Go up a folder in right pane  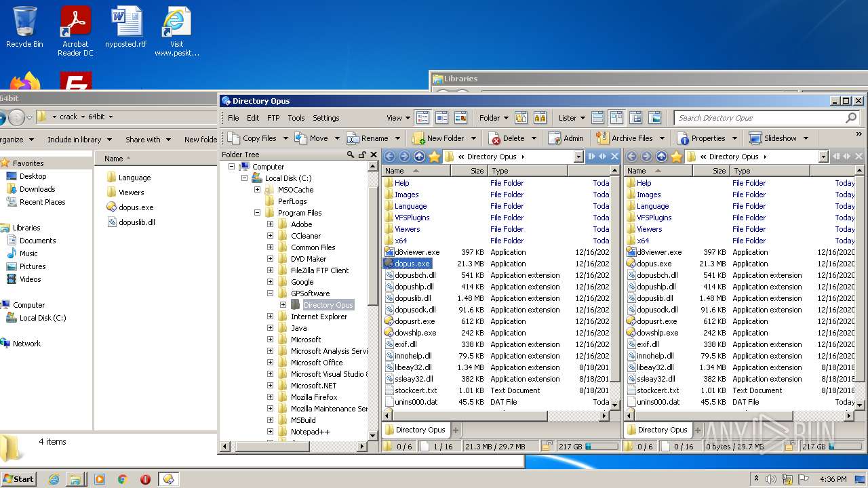(x=661, y=157)
